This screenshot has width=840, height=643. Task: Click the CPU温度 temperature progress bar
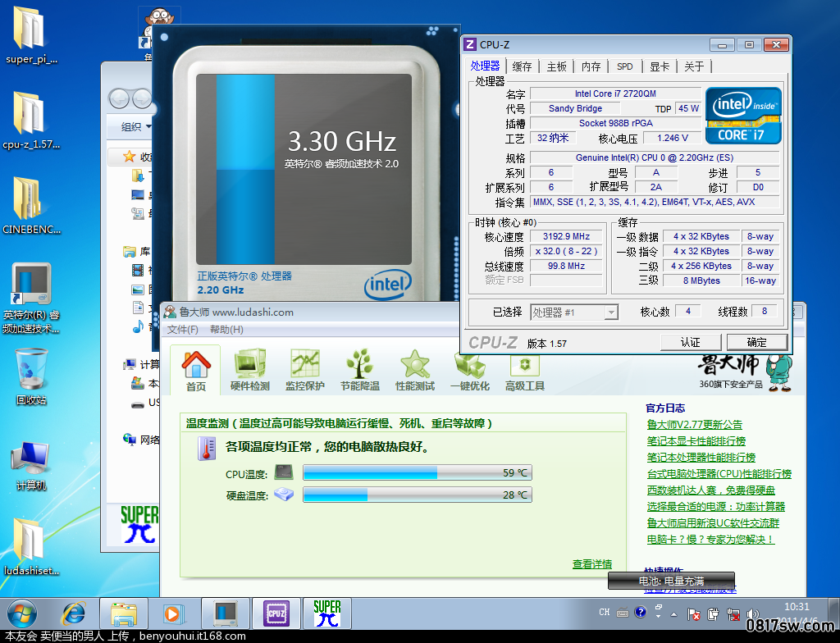pyautogui.click(x=417, y=472)
